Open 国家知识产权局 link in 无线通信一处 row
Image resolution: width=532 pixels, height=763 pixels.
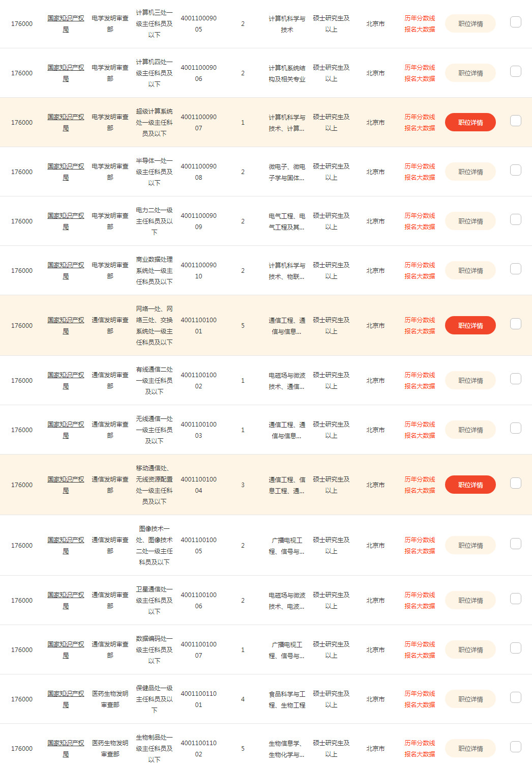(66, 430)
